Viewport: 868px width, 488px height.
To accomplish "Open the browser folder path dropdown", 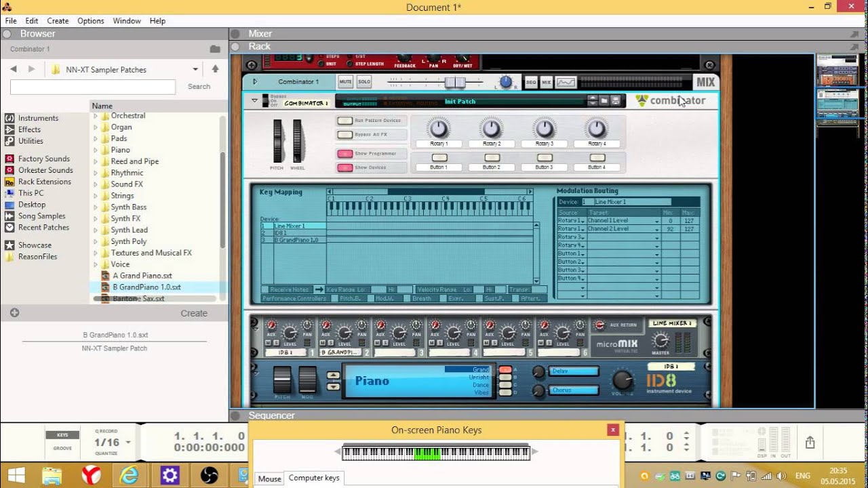I will click(195, 69).
